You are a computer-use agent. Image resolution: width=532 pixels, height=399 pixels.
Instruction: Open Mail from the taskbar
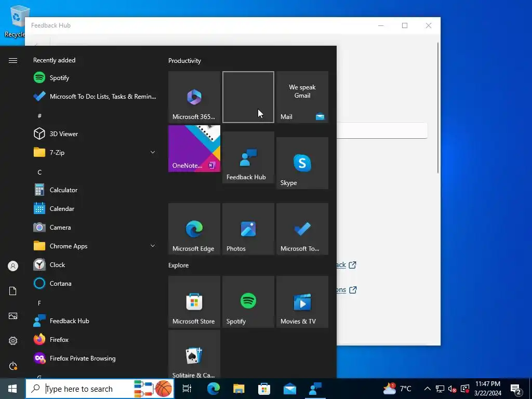[290, 389]
